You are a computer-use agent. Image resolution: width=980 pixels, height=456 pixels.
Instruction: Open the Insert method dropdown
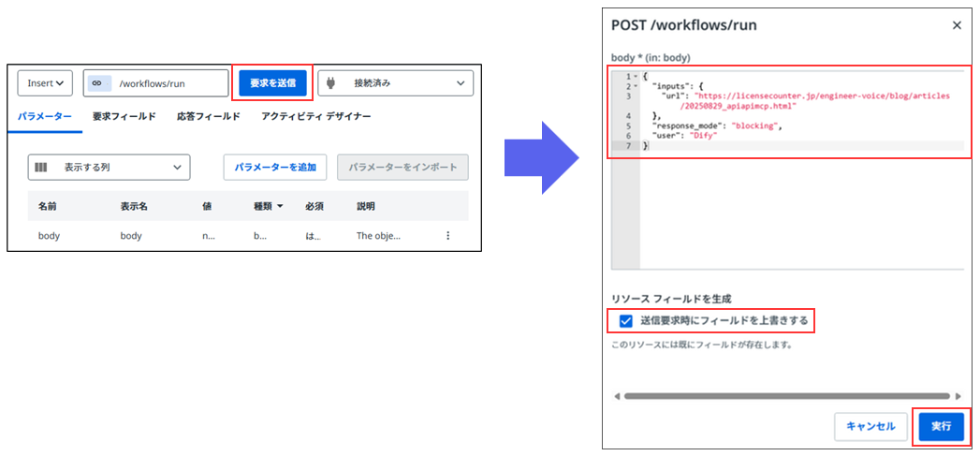click(46, 83)
